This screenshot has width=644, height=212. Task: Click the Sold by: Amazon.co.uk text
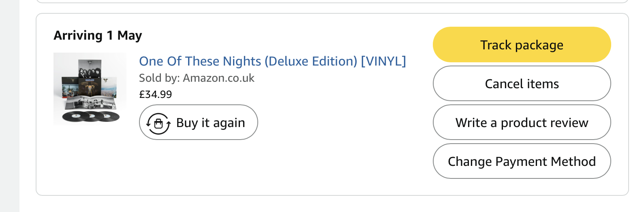tap(197, 78)
